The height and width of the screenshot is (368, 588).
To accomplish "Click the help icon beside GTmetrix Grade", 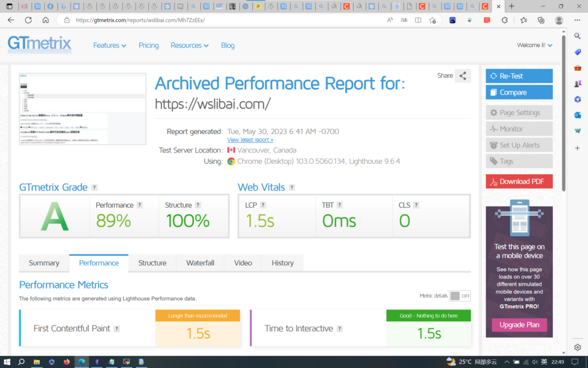I will (x=95, y=187).
